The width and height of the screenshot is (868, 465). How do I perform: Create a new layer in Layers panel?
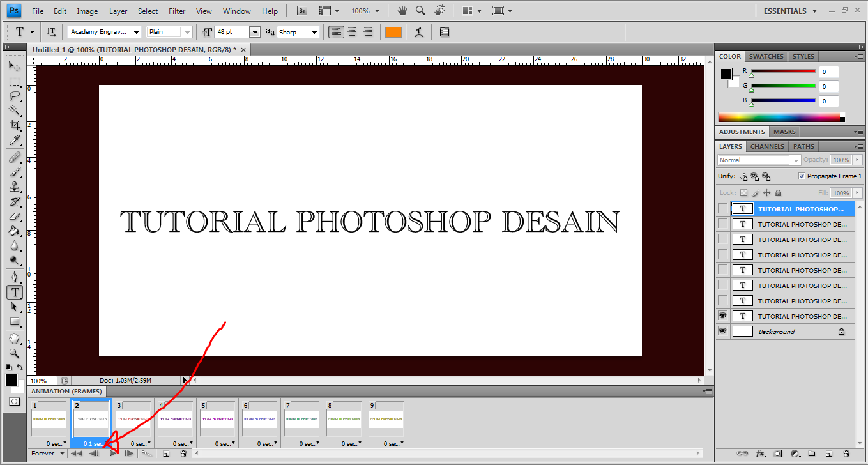point(829,454)
